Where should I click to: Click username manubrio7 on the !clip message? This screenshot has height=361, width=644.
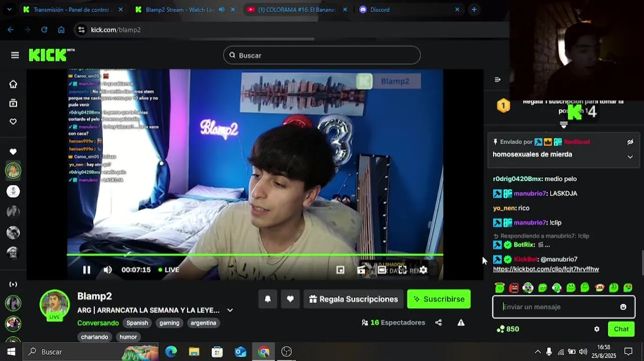pos(530,222)
